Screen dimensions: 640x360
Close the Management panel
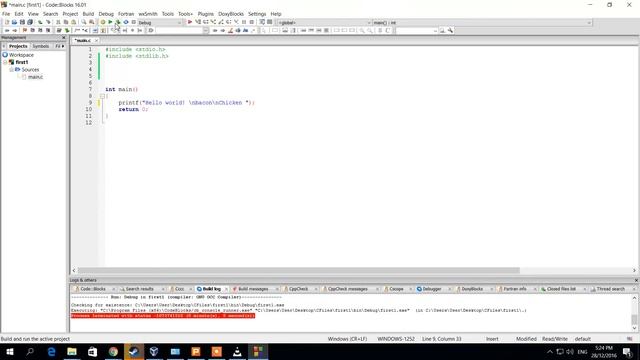click(64, 38)
